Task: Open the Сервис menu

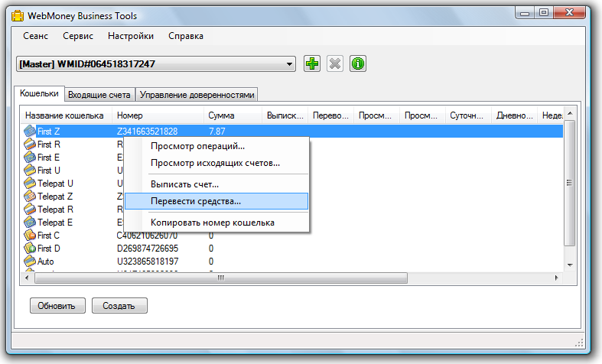Action: point(78,36)
